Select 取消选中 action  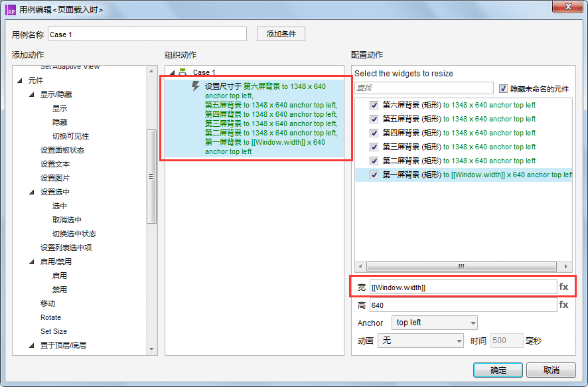(67, 220)
